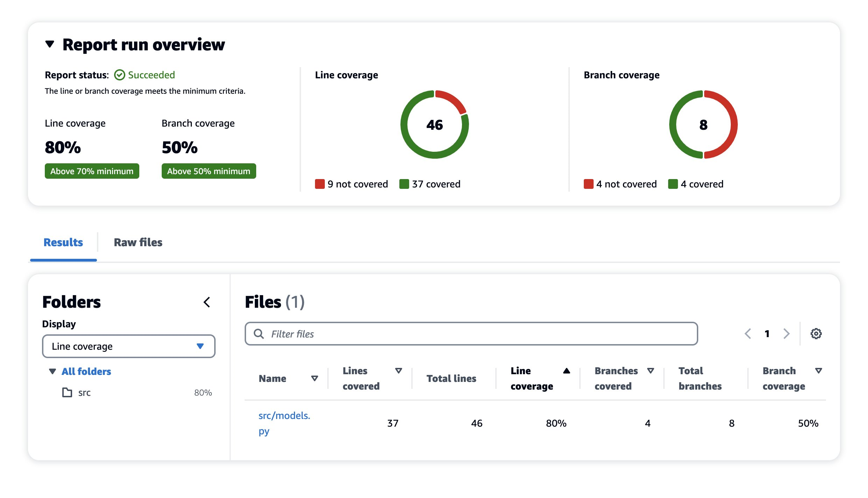The height and width of the screenshot is (498, 868).
Task: Toggle sorting on the Lines covered column
Action: point(399,371)
